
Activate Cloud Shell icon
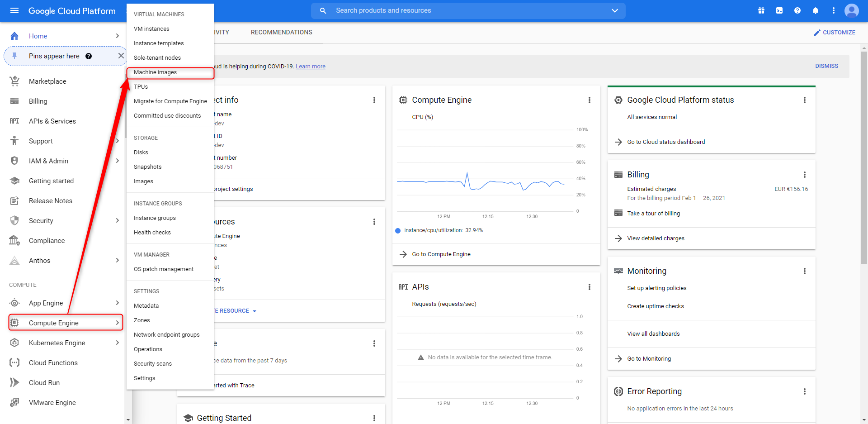pyautogui.click(x=779, y=10)
